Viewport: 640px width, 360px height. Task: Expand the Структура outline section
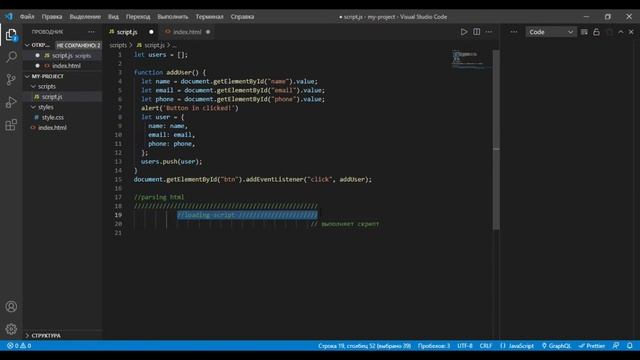click(27, 336)
